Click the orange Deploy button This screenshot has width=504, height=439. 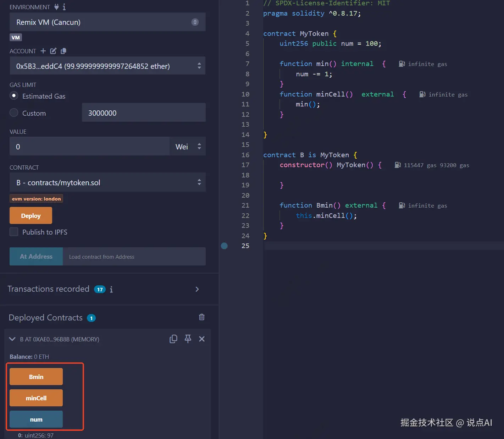(x=31, y=215)
